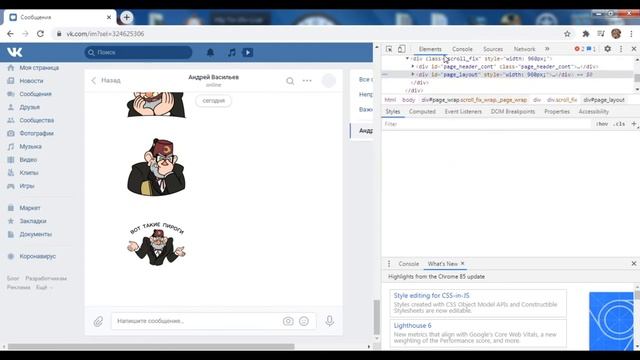
Task: Click the Chrome profile avatar
Action: click(616, 34)
